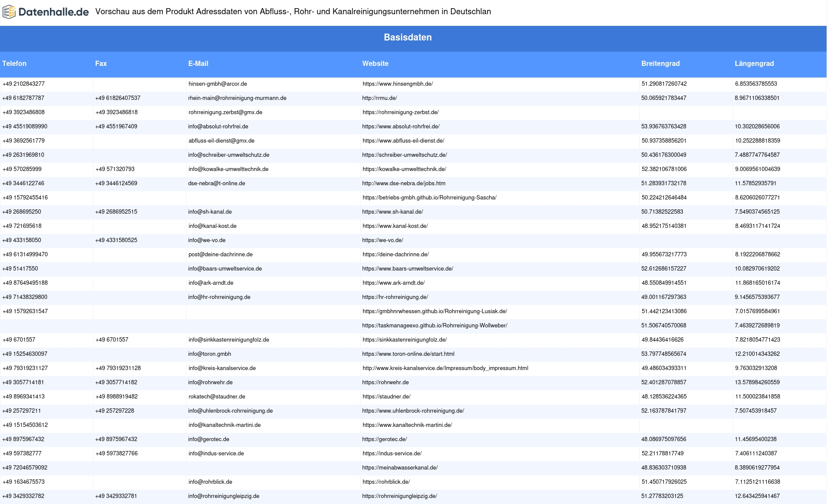Click website https://www.toron-online.de/start.html
The image size is (827, 504).
pyautogui.click(x=408, y=354)
